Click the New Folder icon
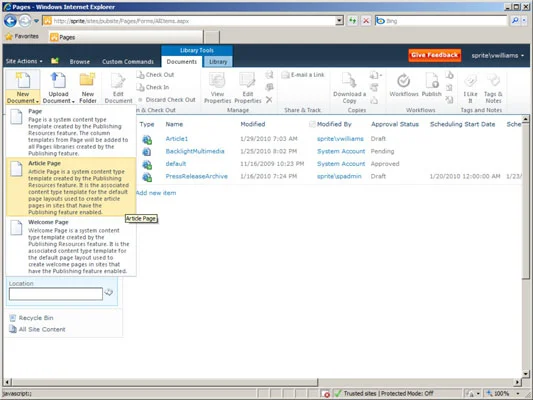The width and height of the screenshot is (533, 400). (87, 80)
